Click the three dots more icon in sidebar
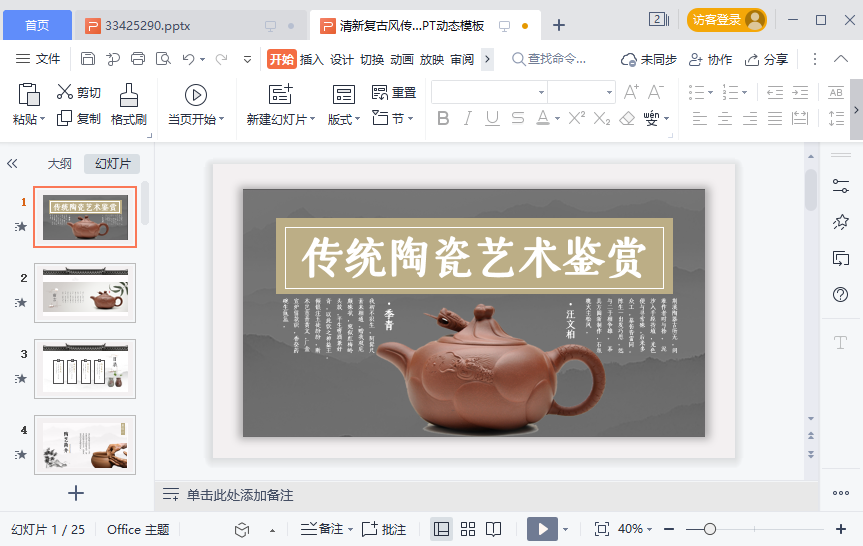The height and width of the screenshot is (546, 863). (x=840, y=493)
